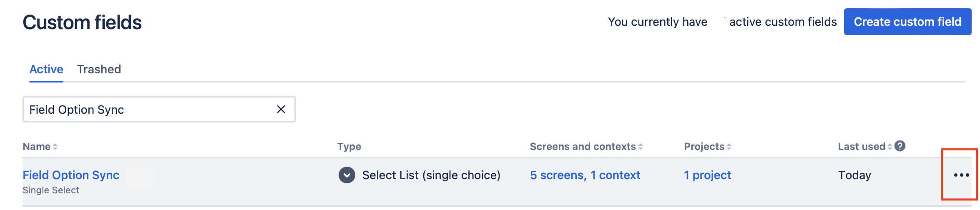
Task: Open more actions ellipsis for Field Option Sync
Action: coord(961,175)
